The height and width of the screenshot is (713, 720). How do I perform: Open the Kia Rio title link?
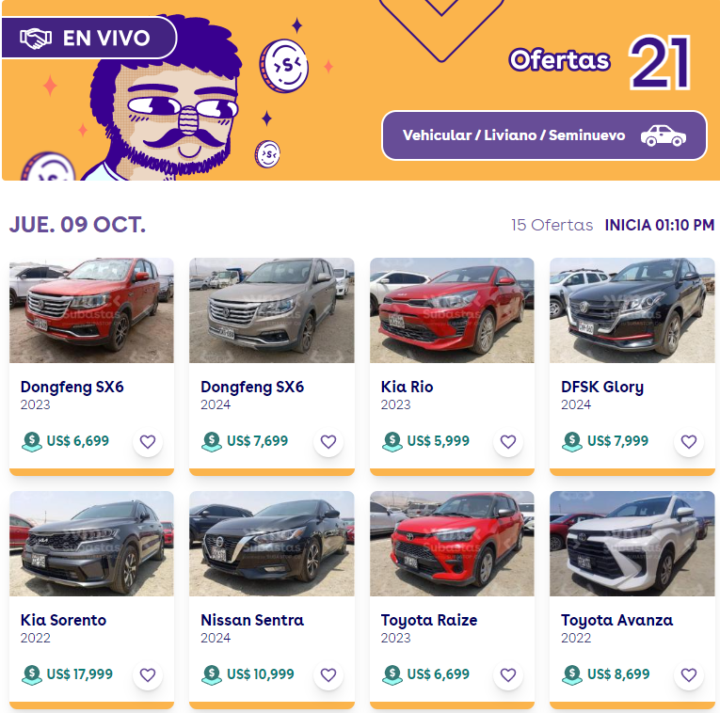[x=407, y=387]
